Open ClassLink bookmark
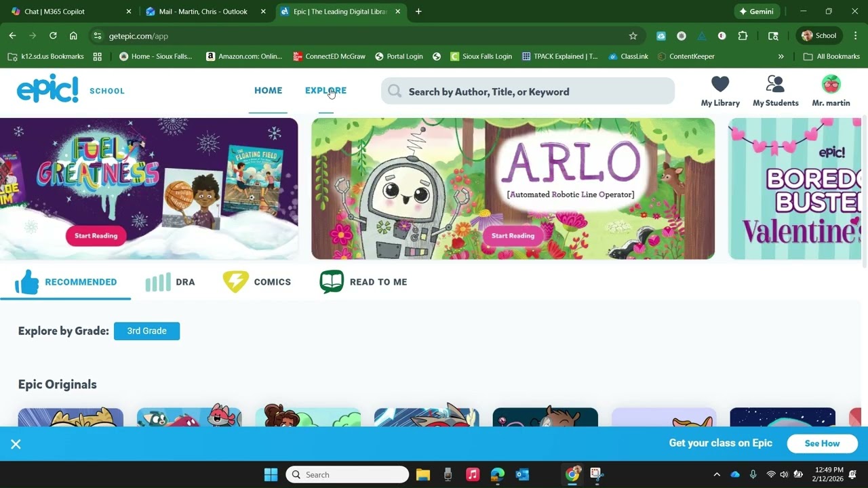The image size is (868, 488). pos(628,56)
